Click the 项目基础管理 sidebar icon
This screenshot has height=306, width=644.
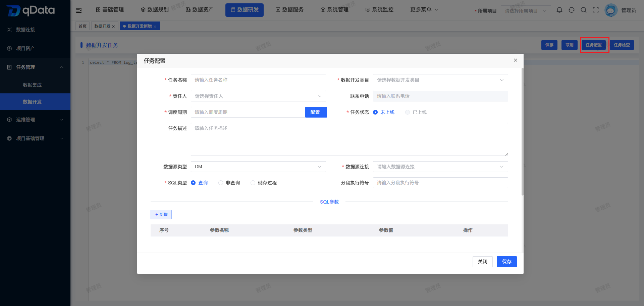(x=9, y=138)
